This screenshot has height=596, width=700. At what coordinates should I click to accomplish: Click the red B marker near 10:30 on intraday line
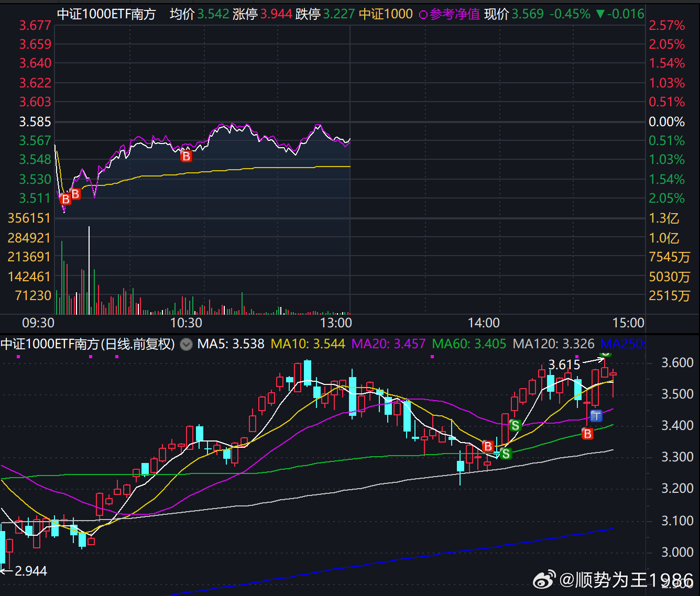(x=186, y=156)
